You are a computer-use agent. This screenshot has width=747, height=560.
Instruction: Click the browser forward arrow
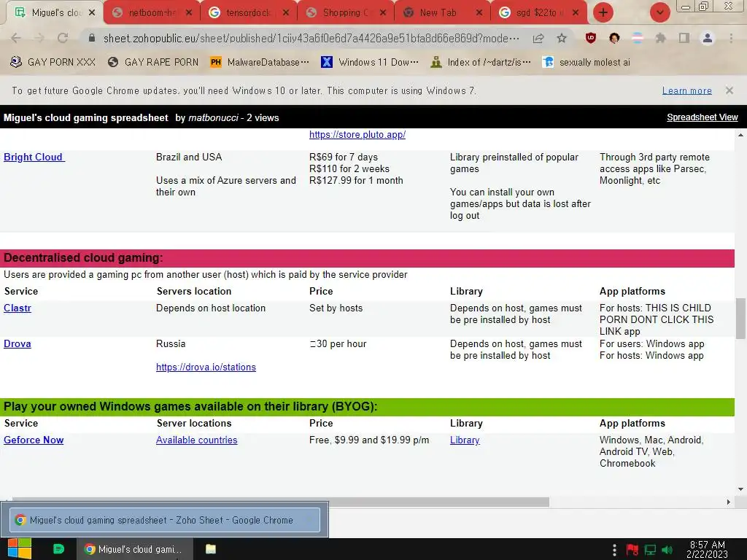(39, 38)
